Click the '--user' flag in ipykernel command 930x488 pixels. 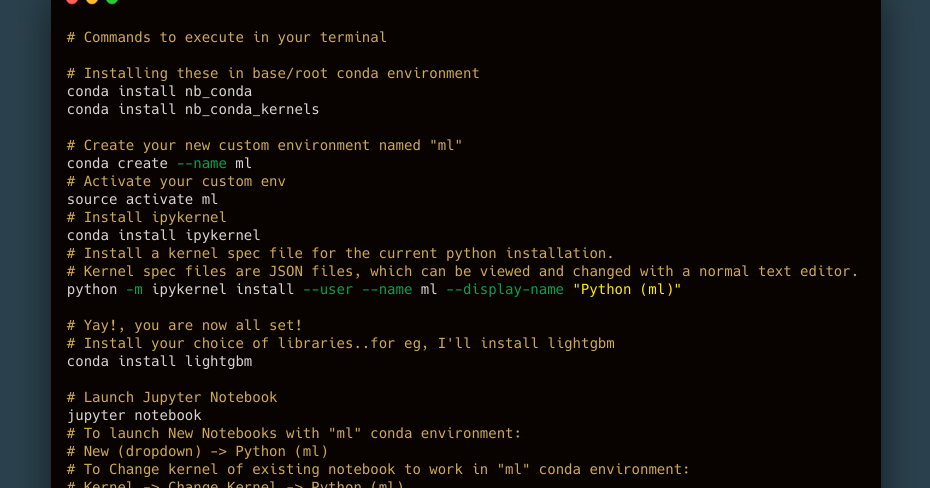[328, 289]
